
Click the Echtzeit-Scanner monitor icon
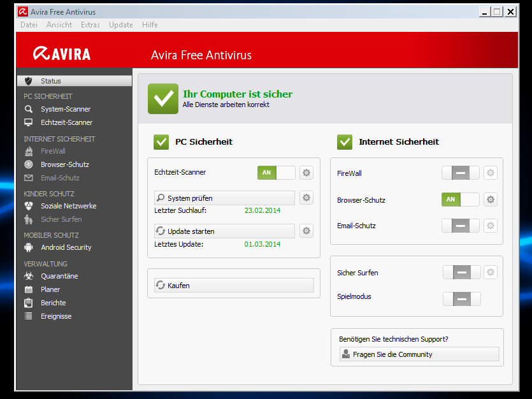tap(29, 122)
